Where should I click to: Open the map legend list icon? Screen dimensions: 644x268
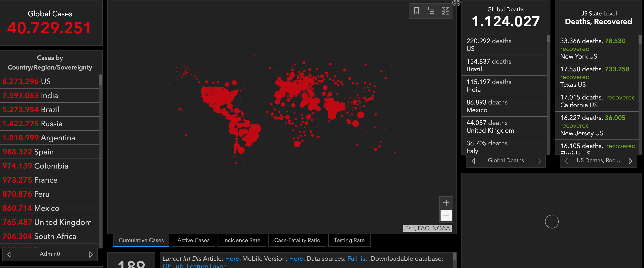click(x=431, y=11)
